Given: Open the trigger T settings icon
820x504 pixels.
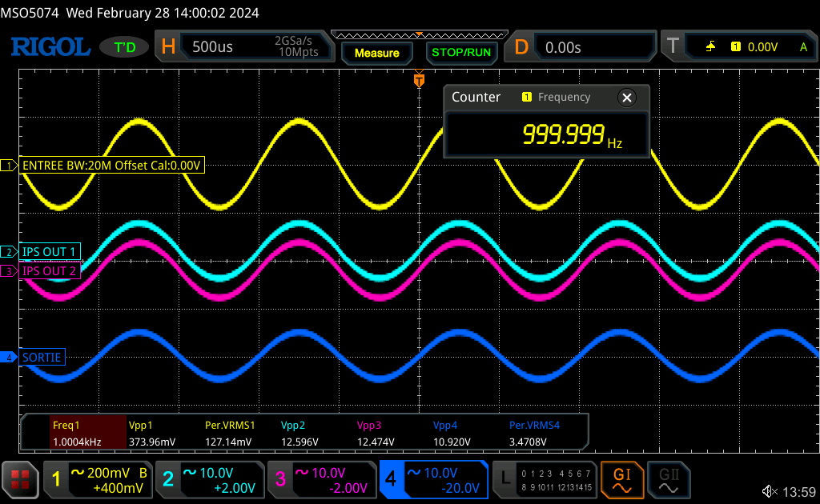Looking at the screenshot, I should pyautogui.click(x=673, y=46).
